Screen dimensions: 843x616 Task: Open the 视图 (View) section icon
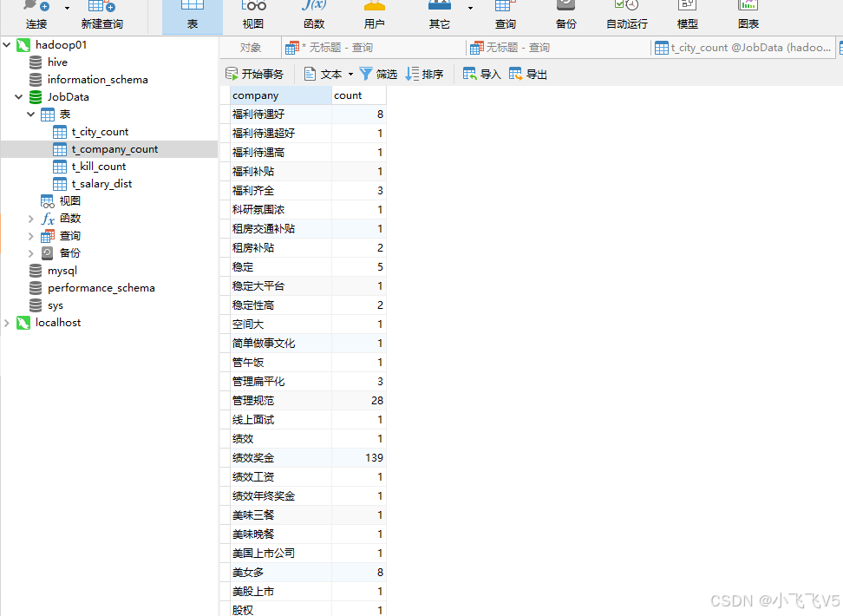(252, 15)
